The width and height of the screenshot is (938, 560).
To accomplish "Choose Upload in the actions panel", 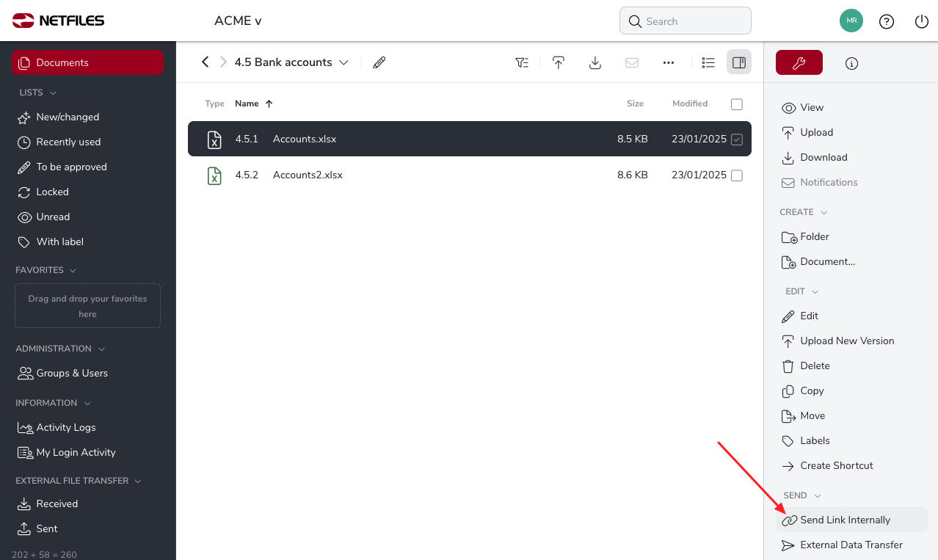I will tap(807, 132).
